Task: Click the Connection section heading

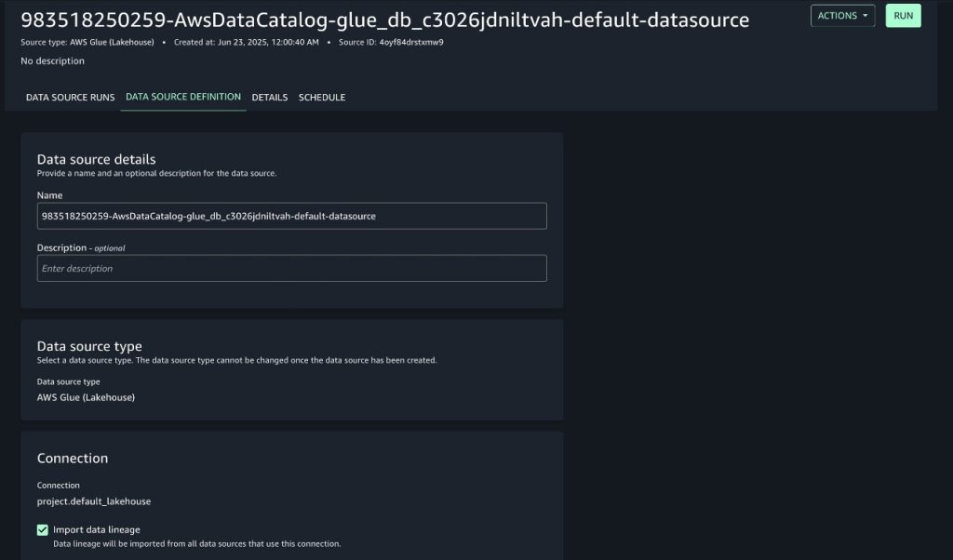Action: pos(73,459)
